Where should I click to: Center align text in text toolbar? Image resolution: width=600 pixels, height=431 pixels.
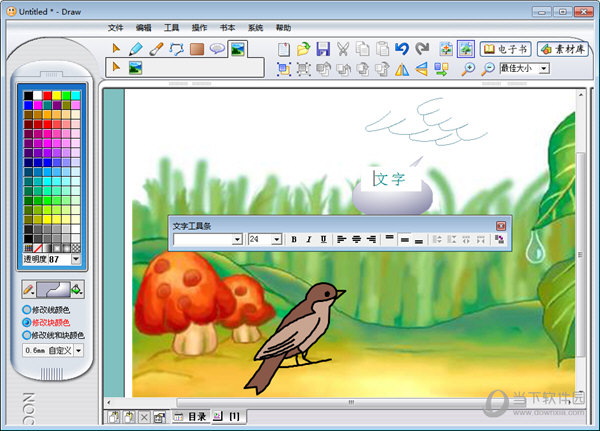coord(356,240)
